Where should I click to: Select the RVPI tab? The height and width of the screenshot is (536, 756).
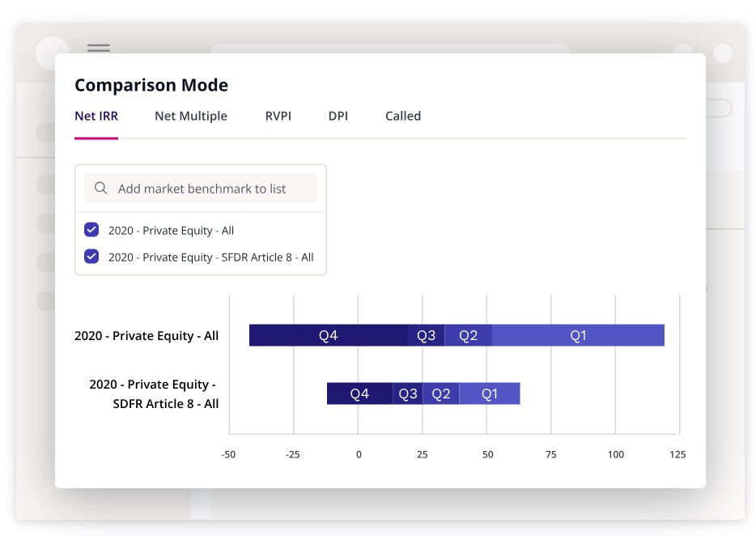(x=278, y=116)
